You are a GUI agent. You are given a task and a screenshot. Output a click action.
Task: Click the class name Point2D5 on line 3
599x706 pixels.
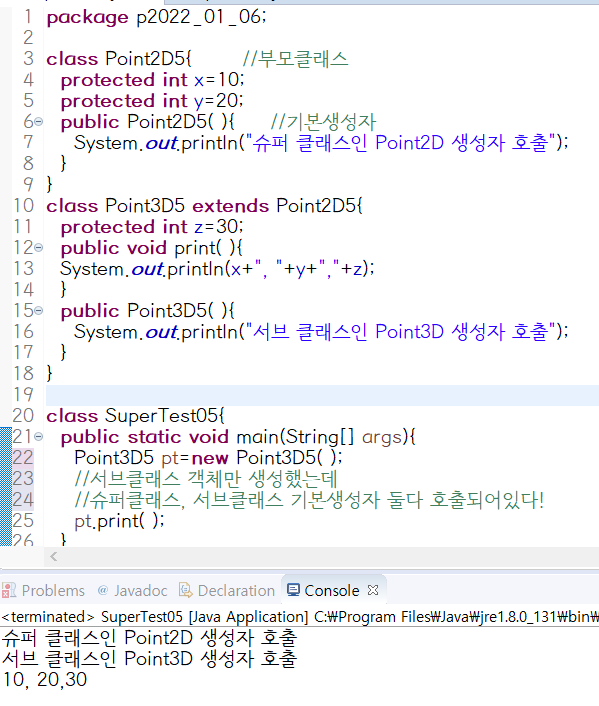(145, 59)
